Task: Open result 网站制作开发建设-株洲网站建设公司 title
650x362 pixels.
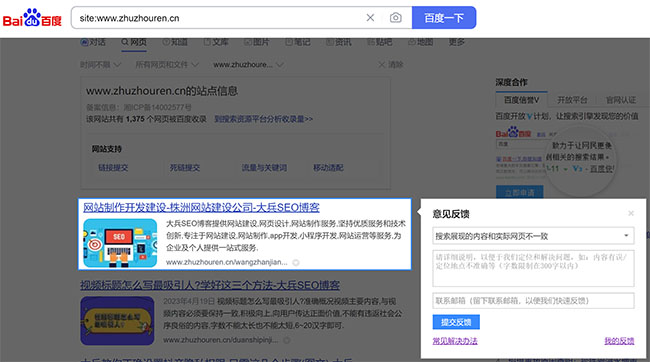Action: coord(201,207)
